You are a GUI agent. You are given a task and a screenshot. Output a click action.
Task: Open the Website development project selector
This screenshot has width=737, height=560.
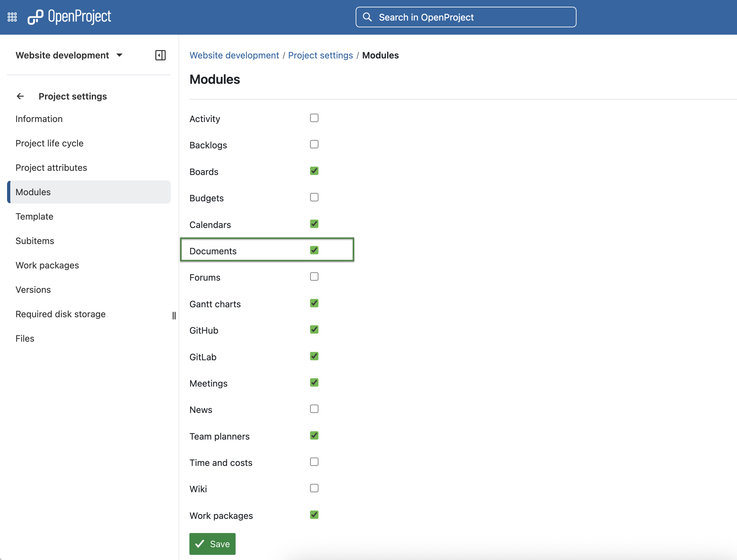(62, 55)
